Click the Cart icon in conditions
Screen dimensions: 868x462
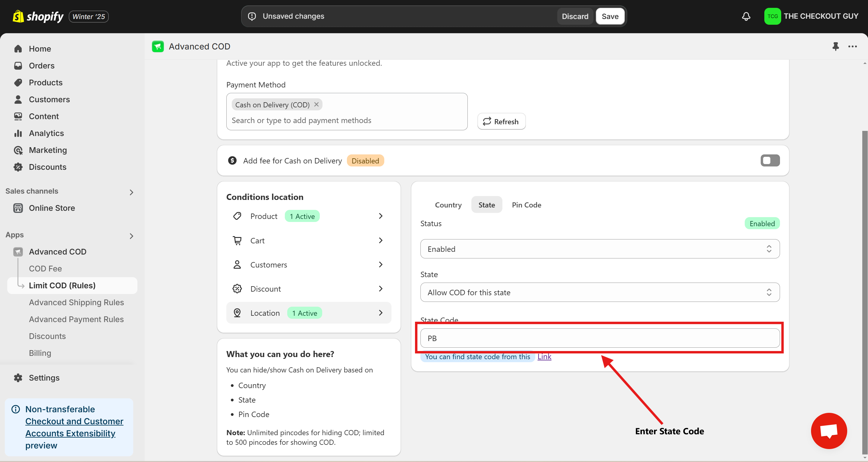(237, 240)
